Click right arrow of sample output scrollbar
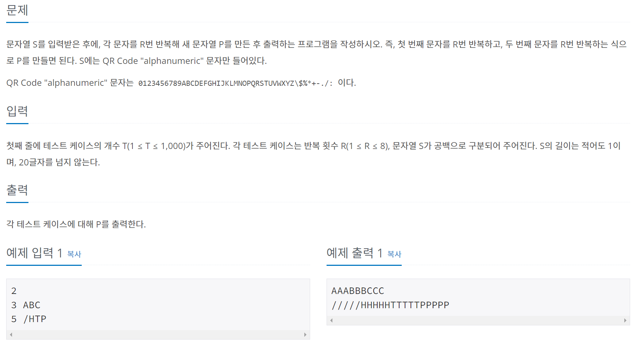This screenshot has width=644, height=348. (x=625, y=320)
